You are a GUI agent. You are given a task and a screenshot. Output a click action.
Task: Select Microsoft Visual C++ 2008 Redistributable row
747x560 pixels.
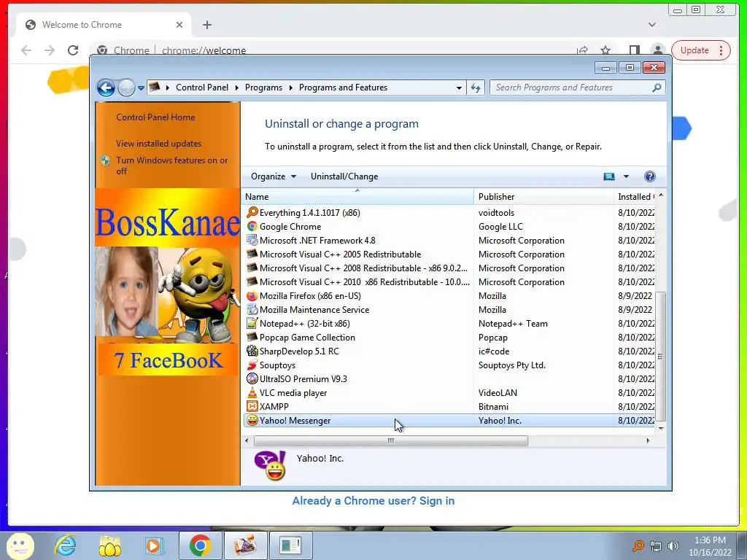(x=449, y=268)
